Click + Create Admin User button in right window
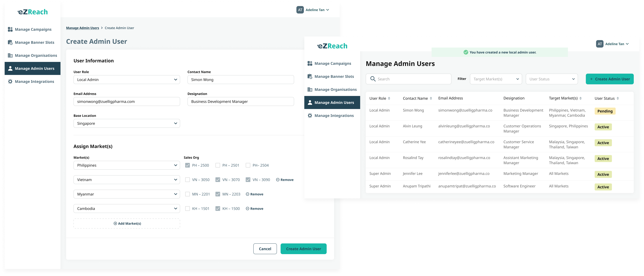The height and width of the screenshot is (276, 644). click(610, 79)
